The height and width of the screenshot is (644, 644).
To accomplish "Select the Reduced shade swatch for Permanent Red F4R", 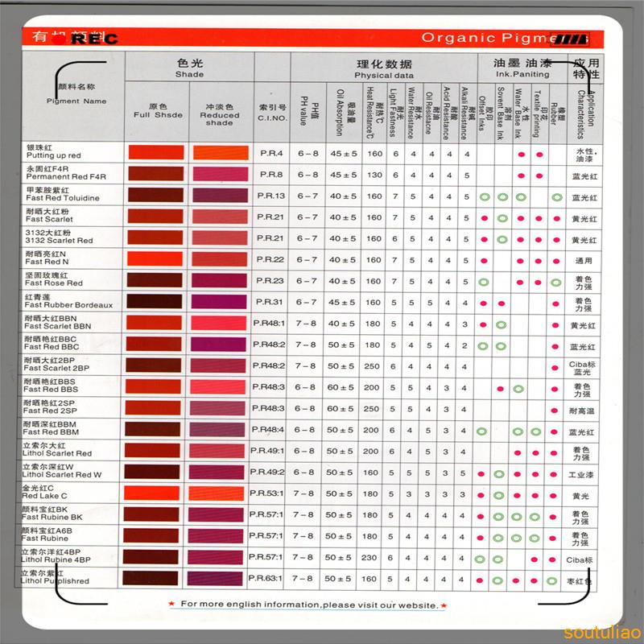I will point(221,174).
